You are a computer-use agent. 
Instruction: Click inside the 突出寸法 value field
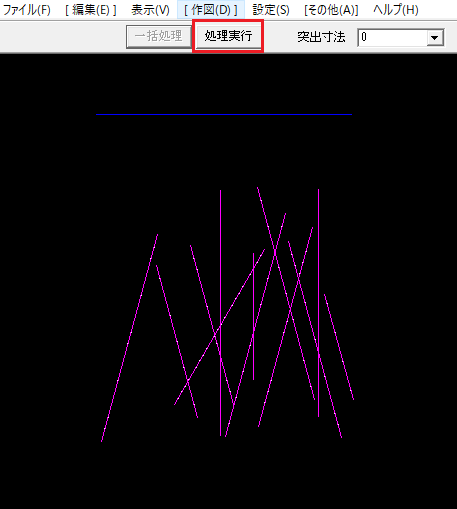pyautogui.click(x=393, y=37)
